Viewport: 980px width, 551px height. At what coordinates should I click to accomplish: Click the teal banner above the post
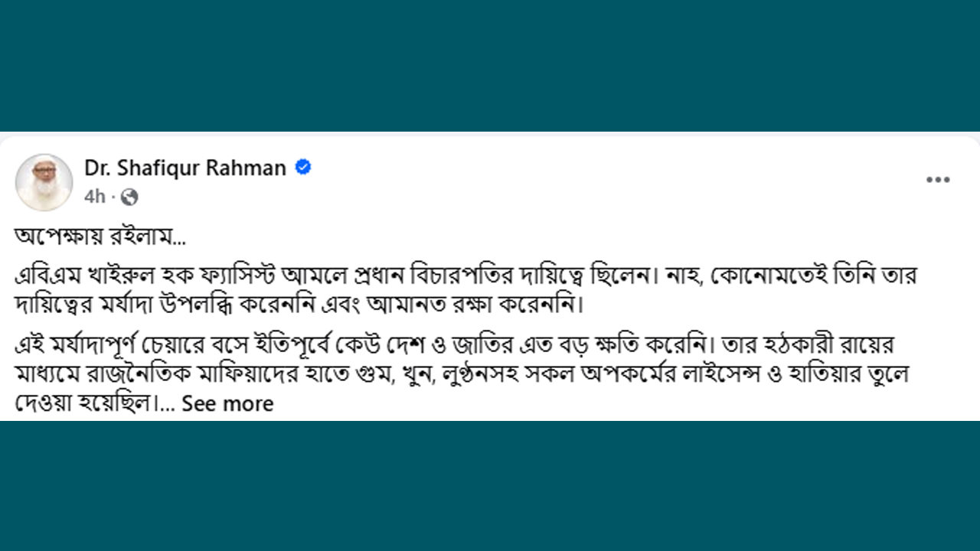pyautogui.click(x=490, y=65)
